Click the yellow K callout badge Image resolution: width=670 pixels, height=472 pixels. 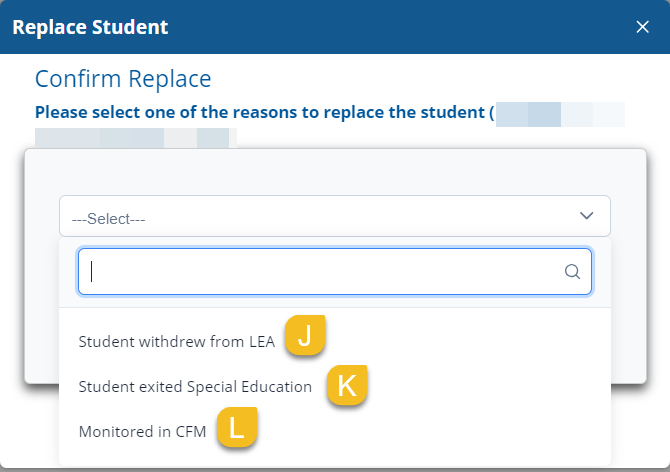[x=347, y=385]
